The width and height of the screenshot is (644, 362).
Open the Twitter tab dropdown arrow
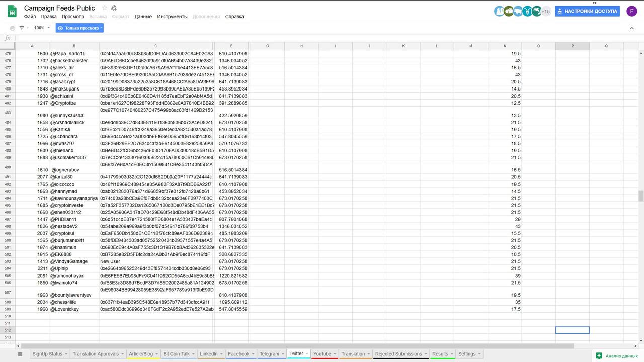click(307, 354)
